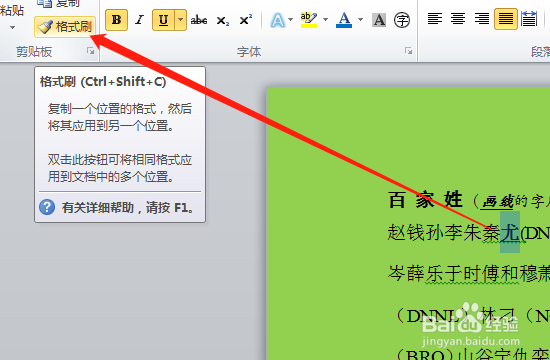Toggle justify alignment
The image size is (550, 360).
point(505,19)
